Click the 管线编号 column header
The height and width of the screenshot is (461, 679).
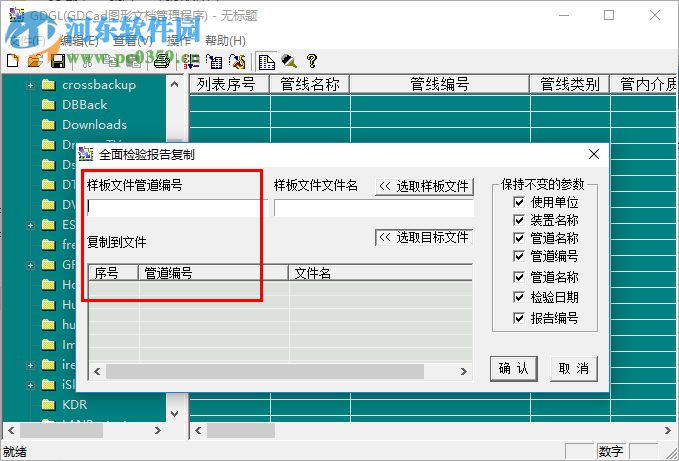440,84
